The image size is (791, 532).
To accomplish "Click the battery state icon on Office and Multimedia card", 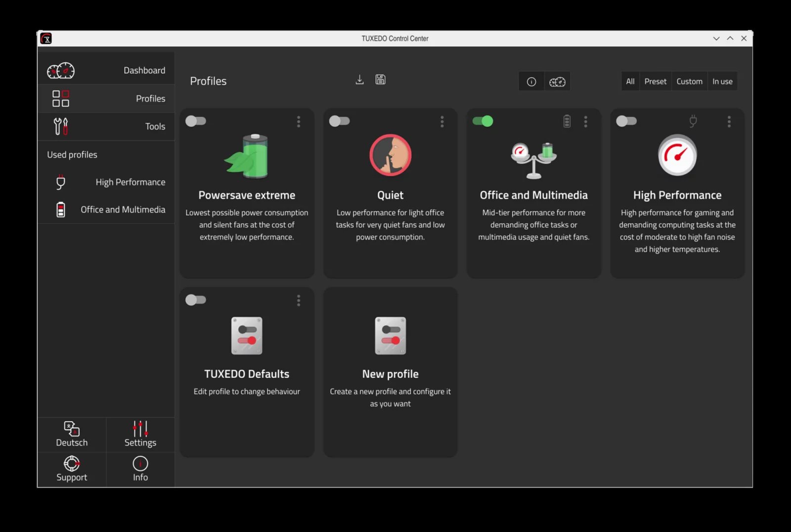I will 567,121.
